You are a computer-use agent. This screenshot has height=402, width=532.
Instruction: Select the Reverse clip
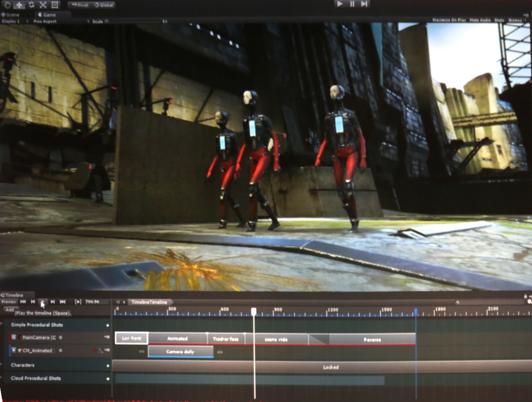point(372,340)
